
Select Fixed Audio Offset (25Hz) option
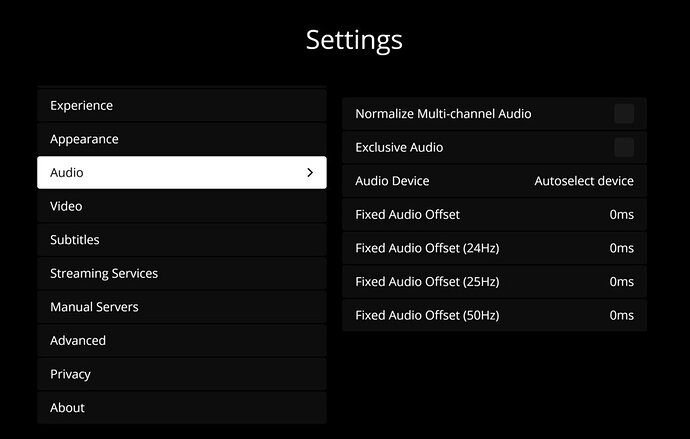(x=494, y=282)
